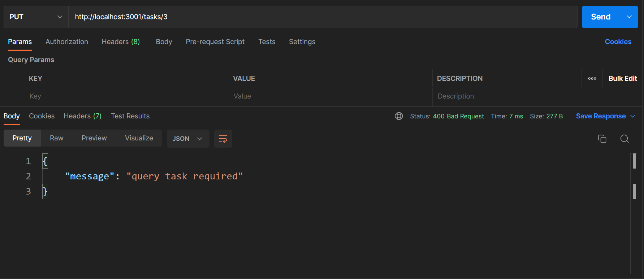Click the request URL field
The width and height of the screenshot is (644, 279).
coord(323,17)
